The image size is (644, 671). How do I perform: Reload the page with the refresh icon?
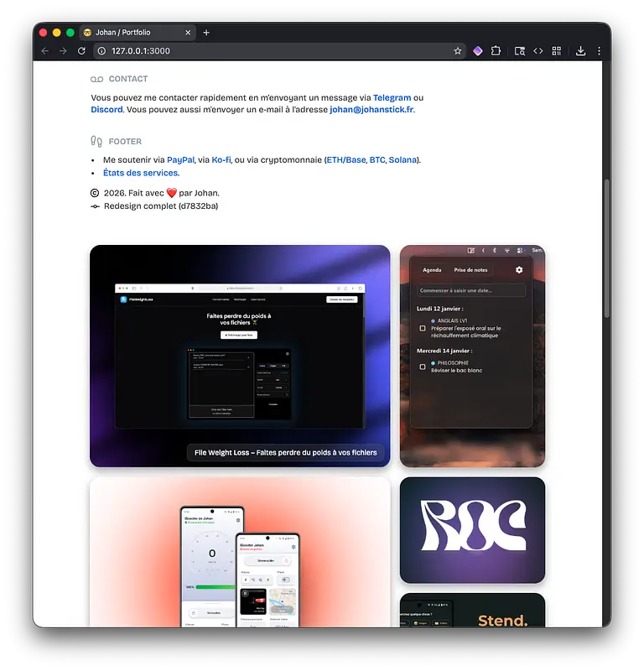81,51
